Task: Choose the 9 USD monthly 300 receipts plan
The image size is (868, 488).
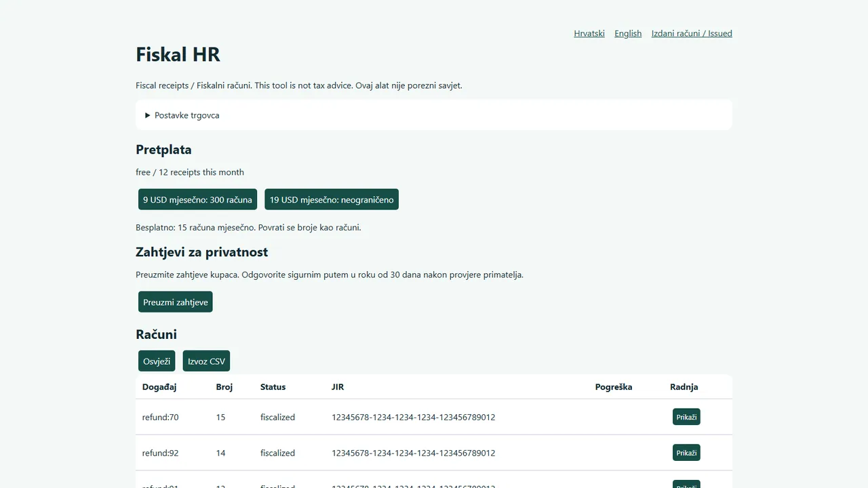Action: tap(197, 199)
